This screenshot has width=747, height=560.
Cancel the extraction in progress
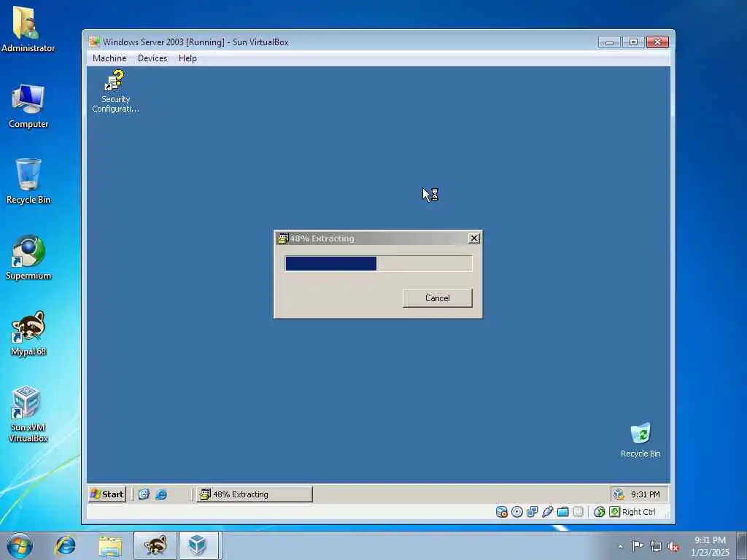click(438, 298)
